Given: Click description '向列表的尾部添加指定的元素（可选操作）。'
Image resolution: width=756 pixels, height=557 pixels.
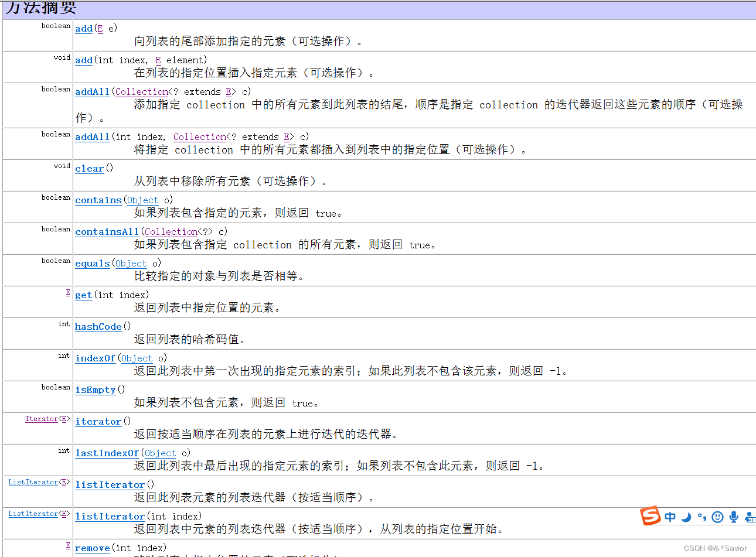Looking at the screenshot, I should (x=248, y=41).
